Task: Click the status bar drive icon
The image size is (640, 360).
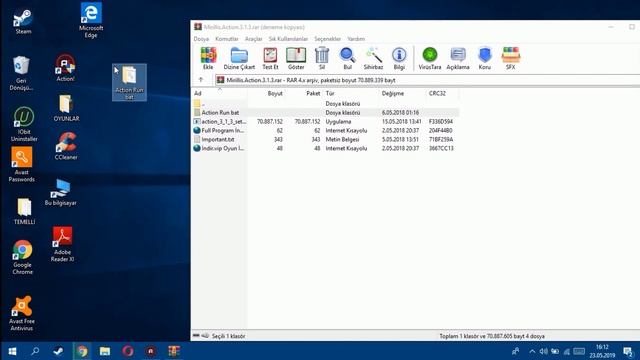Action: pos(196,336)
